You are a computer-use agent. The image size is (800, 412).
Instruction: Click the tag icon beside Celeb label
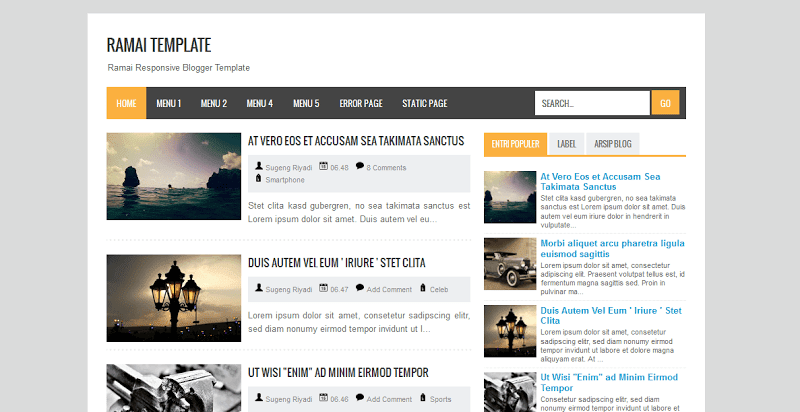click(x=423, y=288)
